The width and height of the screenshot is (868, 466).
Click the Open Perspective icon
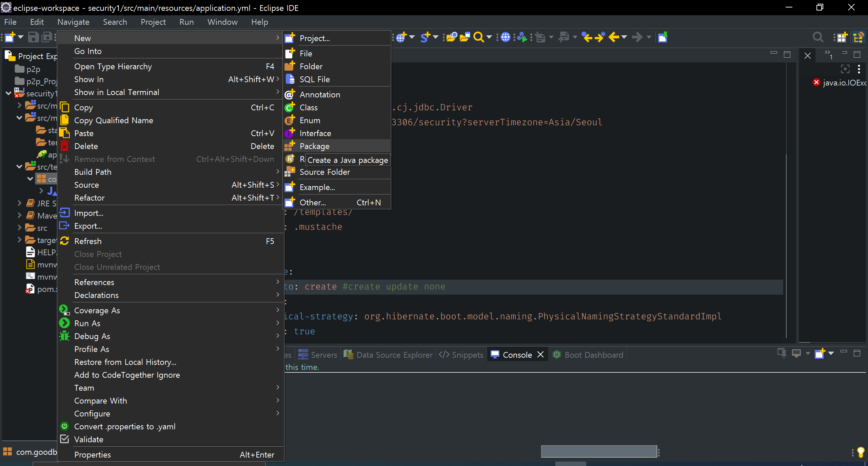842,37
